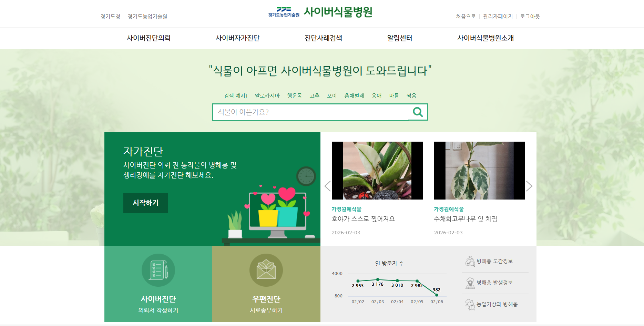Select the 알로카시아 search example
Image resolution: width=644 pixels, height=326 pixels.
pyautogui.click(x=267, y=95)
